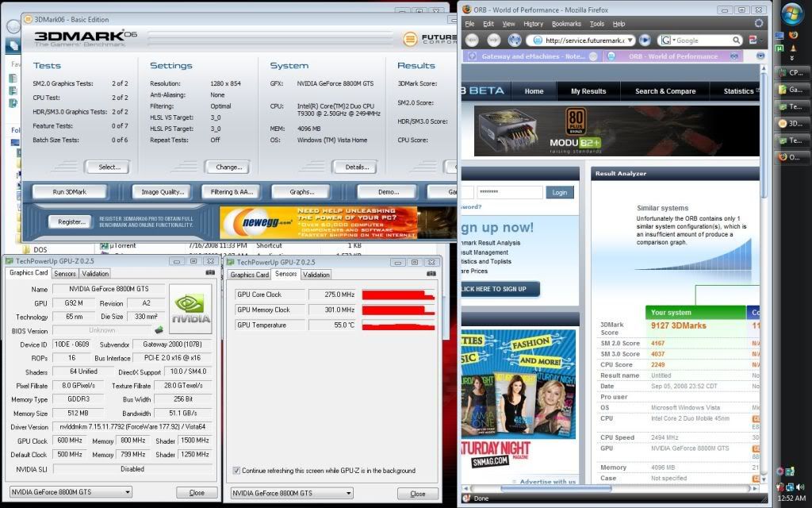Toggle Continue refreshing while GPU-Z in background
Screen dimensions: 812x508
click(236, 471)
